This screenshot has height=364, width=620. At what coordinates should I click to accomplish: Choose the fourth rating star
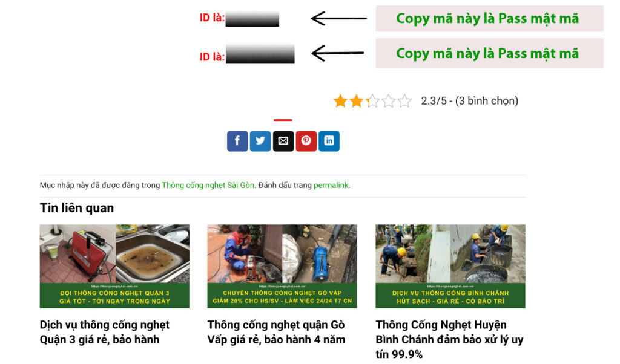pos(388,101)
